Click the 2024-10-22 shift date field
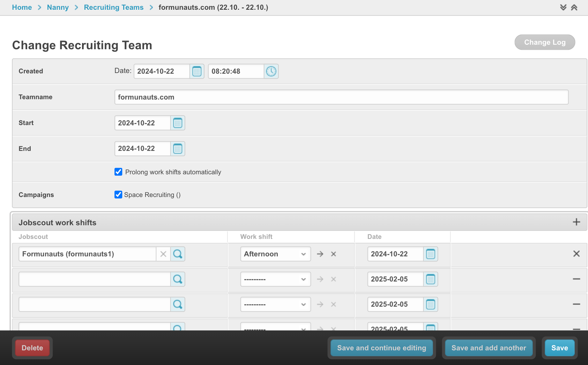This screenshot has height=365, width=588. coord(396,254)
